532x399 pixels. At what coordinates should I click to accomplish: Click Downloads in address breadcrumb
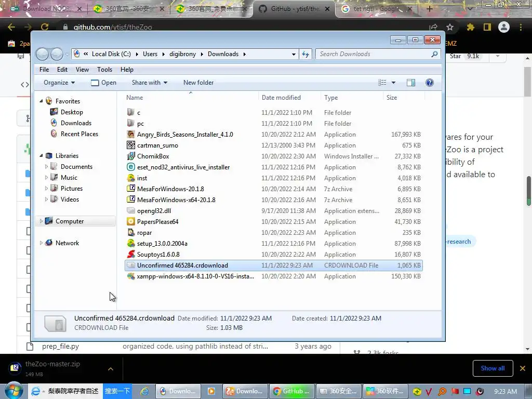[x=223, y=54]
